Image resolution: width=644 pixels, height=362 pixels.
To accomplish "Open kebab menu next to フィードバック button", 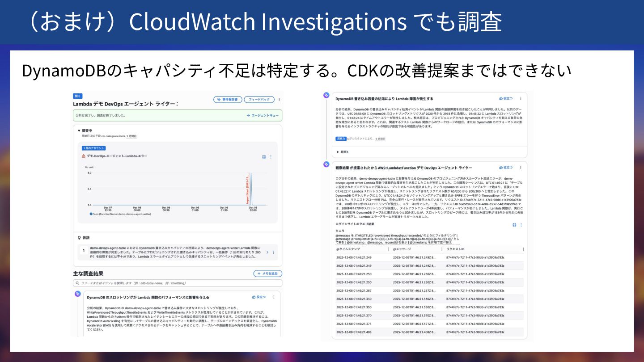I will point(280,100).
